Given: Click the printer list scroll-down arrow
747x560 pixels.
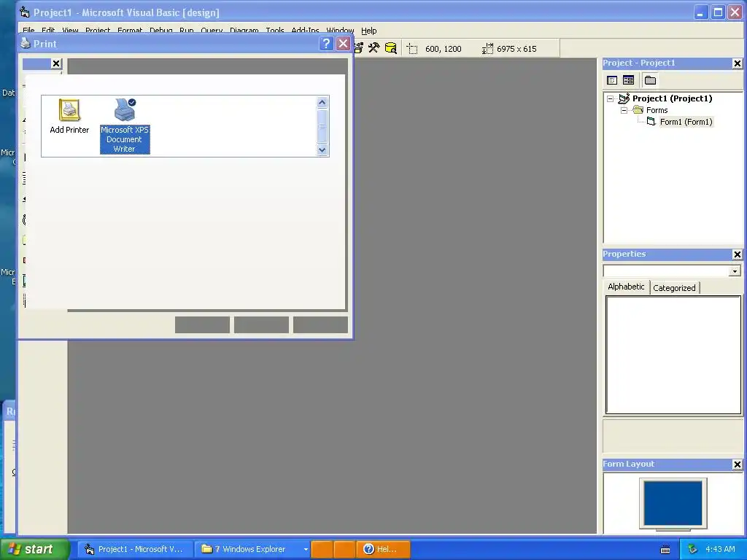Looking at the screenshot, I should (322, 149).
